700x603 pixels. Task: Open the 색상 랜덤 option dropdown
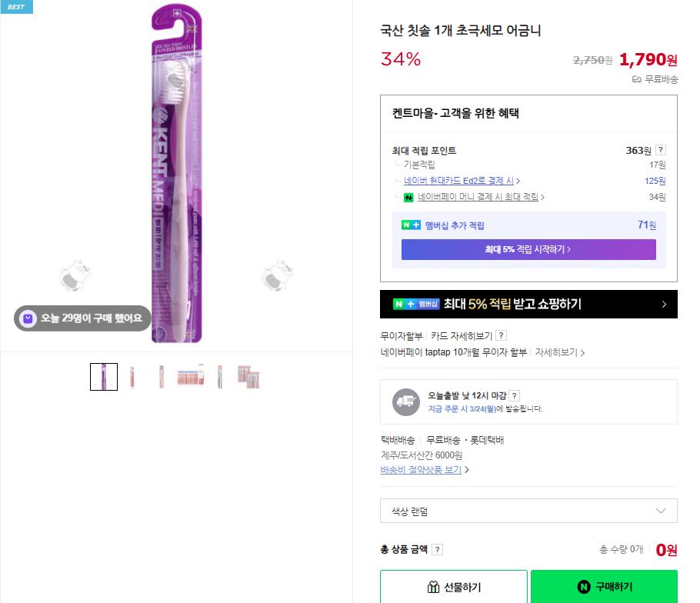(x=528, y=511)
